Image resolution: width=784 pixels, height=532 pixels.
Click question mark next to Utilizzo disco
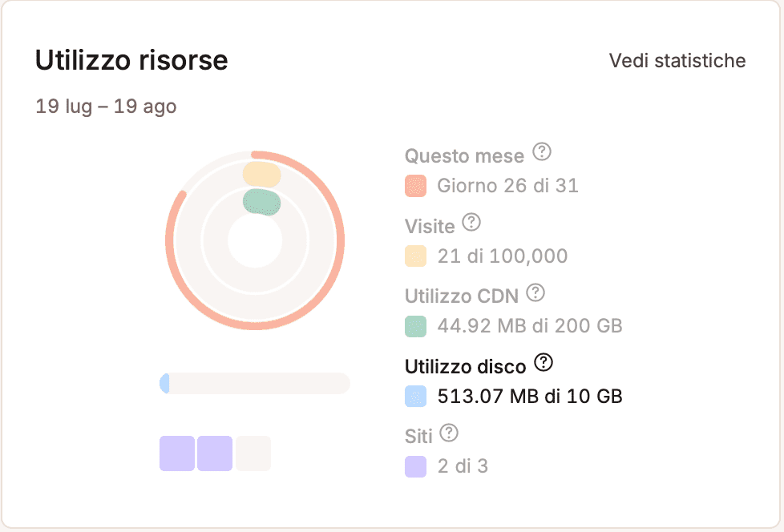tap(544, 363)
